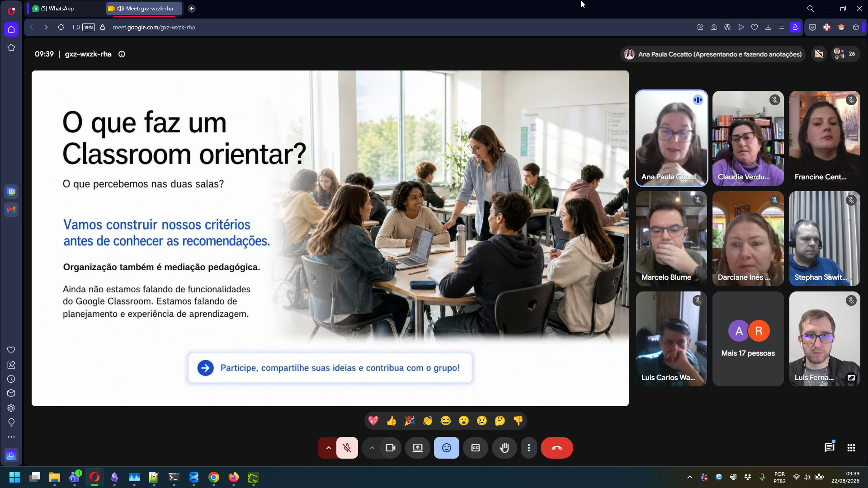This screenshot has width=868, height=488.
Task: Open the Opera sidebar three-dot menu
Action: click(11, 437)
